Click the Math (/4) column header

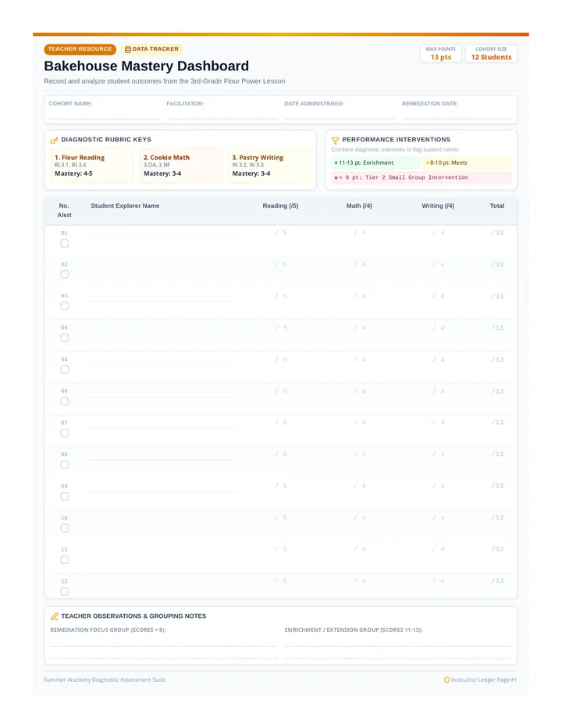pos(359,205)
